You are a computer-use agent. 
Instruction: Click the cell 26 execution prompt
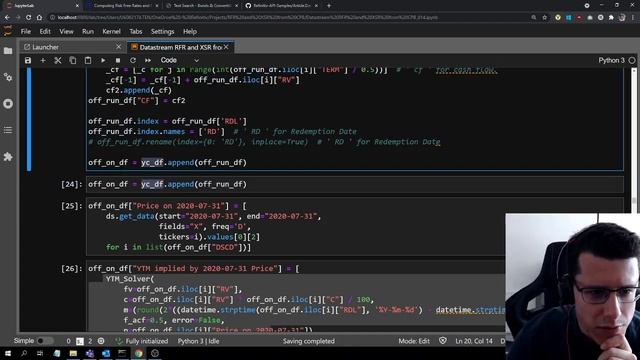(x=72, y=269)
